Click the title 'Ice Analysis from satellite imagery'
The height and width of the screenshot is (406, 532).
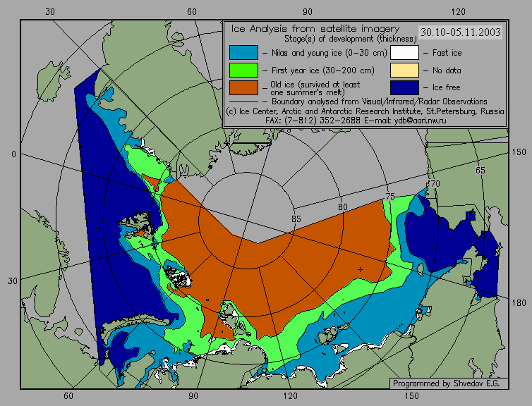pyautogui.click(x=315, y=29)
